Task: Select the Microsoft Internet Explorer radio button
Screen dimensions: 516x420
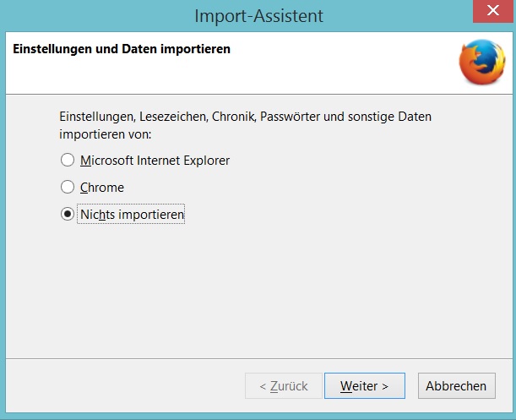Action: tap(68, 160)
